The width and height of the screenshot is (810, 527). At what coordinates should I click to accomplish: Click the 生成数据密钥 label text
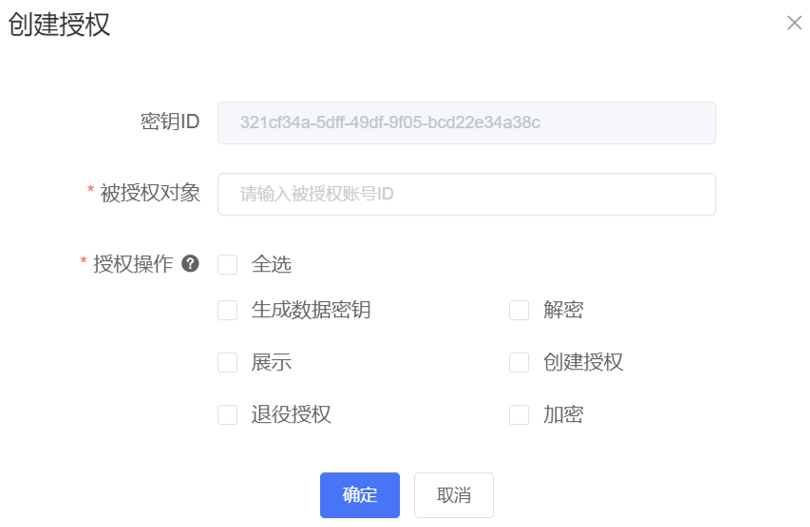point(311,310)
